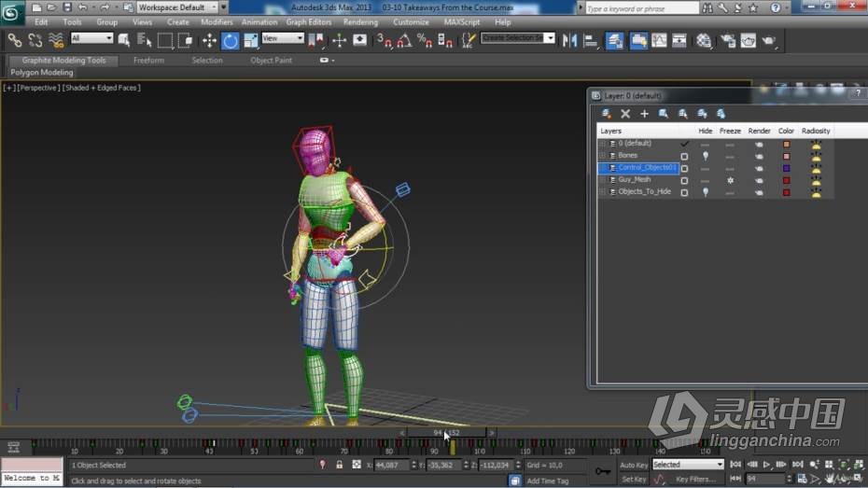868x488 pixels.
Task: Open the Modifiers menu
Action: point(217,22)
